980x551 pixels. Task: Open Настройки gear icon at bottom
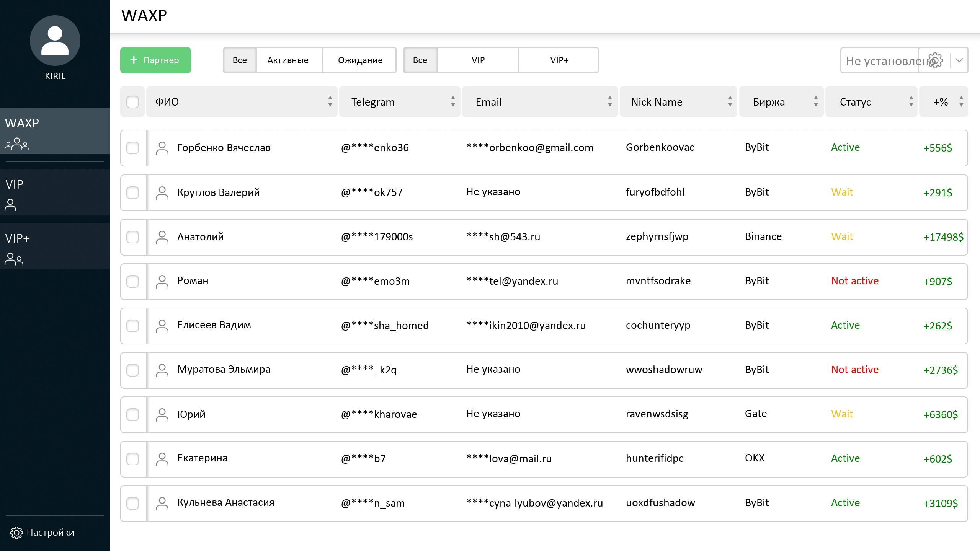coord(16,532)
